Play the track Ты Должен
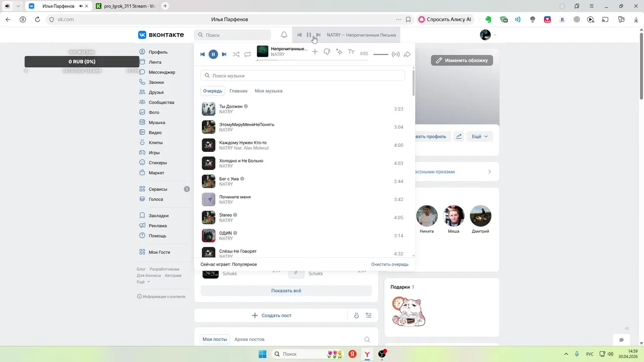 pos(304,109)
